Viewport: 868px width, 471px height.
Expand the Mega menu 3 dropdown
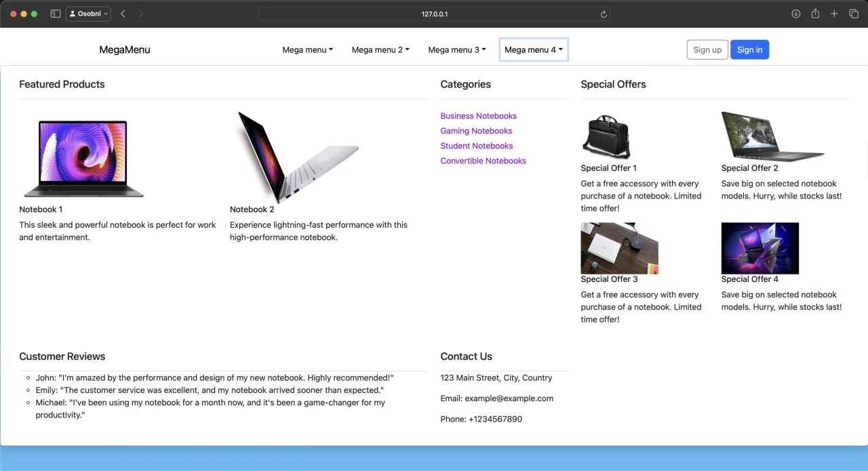click(457, 49)
